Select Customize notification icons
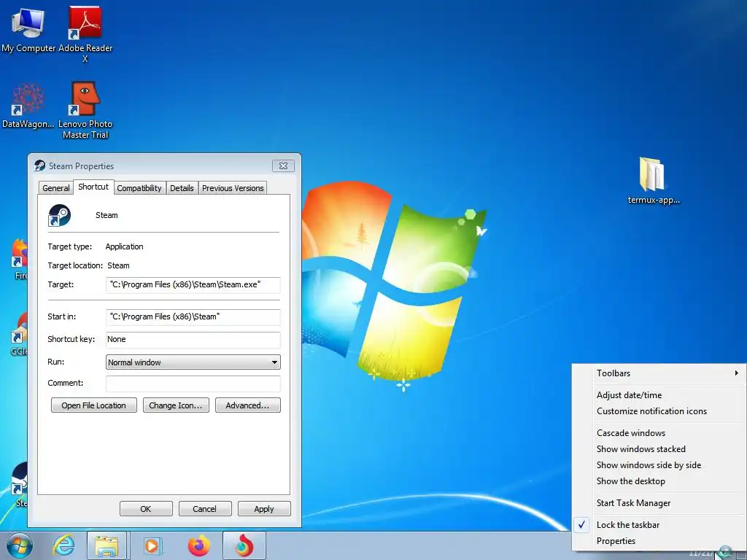The height and width of the screenshot is (560, 747). coord(659,411)
